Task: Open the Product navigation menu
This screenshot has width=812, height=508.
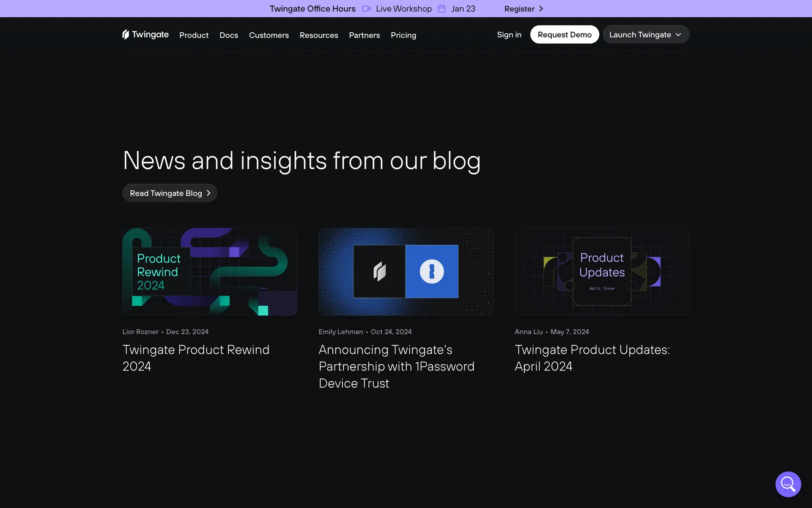Action: (194, 35)
